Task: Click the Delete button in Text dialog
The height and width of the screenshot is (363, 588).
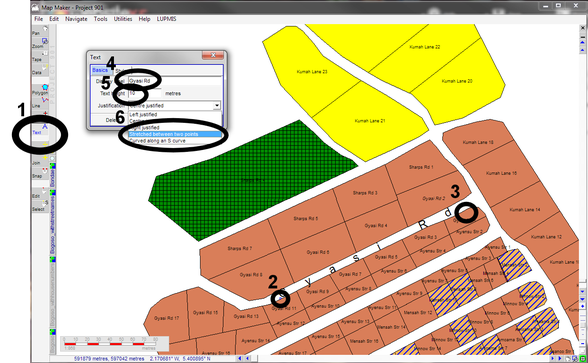Action: coord(110,120)
